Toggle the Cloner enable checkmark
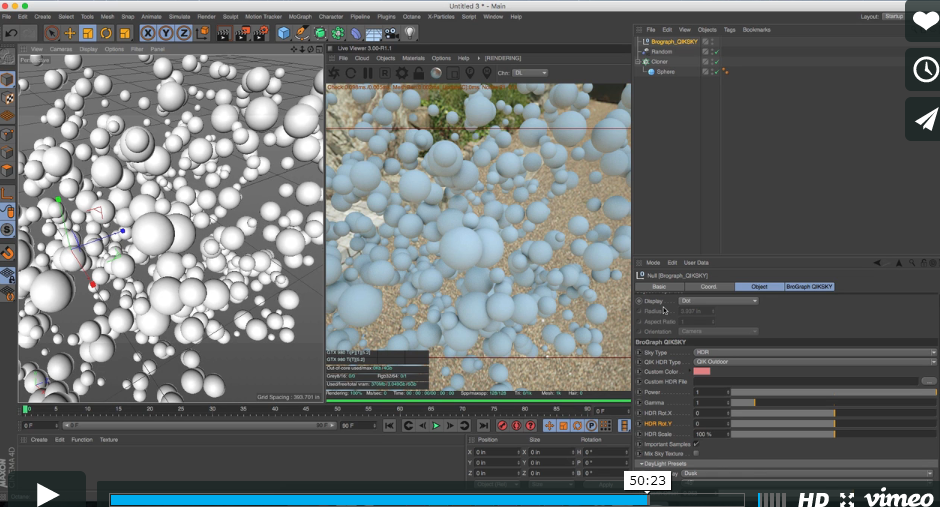Viewport: 940px width, 507px height. 716,62
